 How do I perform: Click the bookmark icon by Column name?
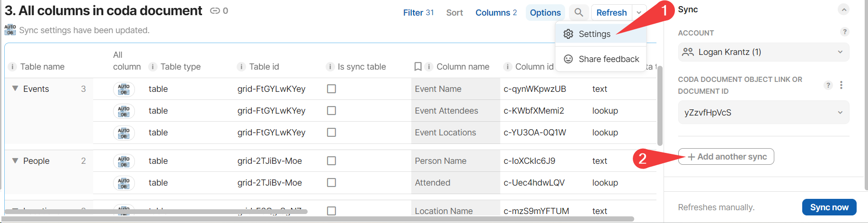(x=418, y=67)
